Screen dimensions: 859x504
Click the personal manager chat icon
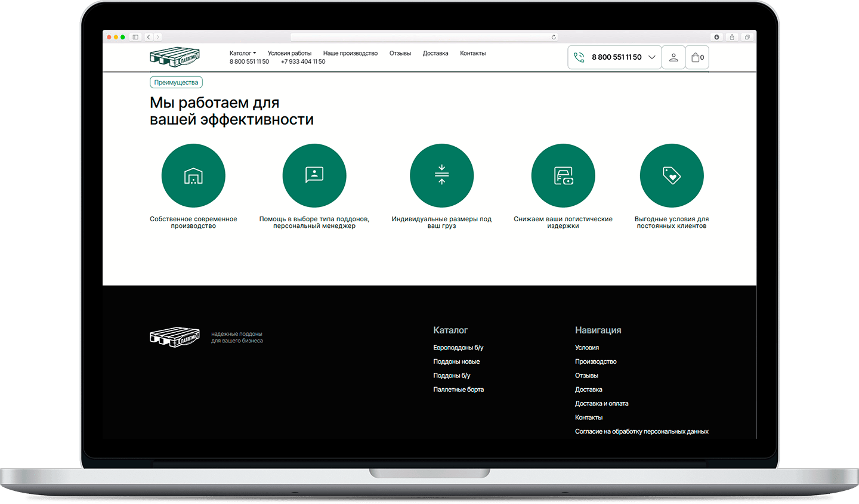point(314,175)
